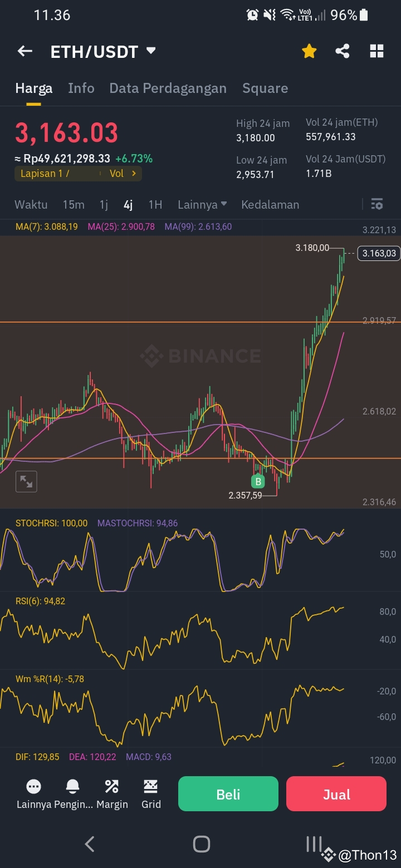Tap the High 24 jam value
This screenshot has height=868, width=401.
[x=256, y=137]
